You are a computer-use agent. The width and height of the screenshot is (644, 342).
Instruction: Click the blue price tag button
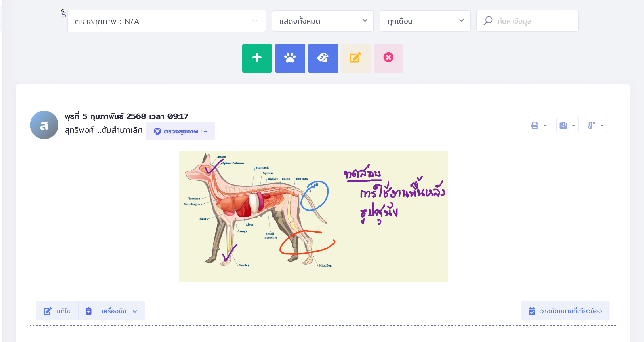coord(323,58)
